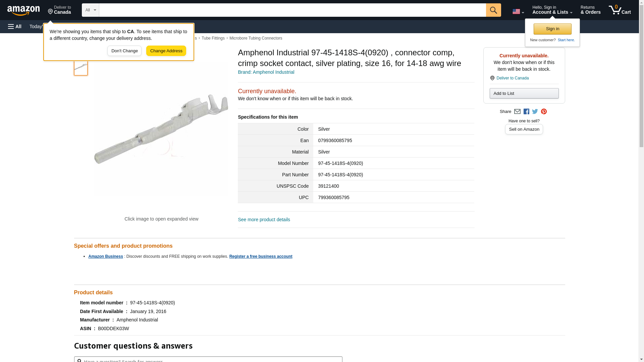The height and width of the screenshot is (362, 644).
Task: Open the language flag selector
Action: pos(518,11)
